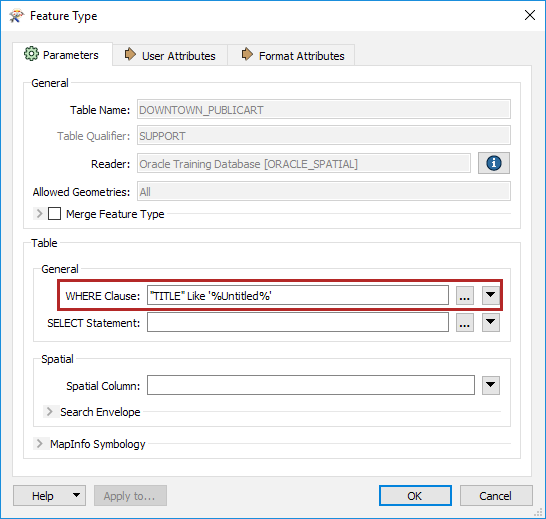Viewport: 546px width, 519px height.
Task: Enable the Merge Feature Type checkbox
Action: tap(54, 214)
